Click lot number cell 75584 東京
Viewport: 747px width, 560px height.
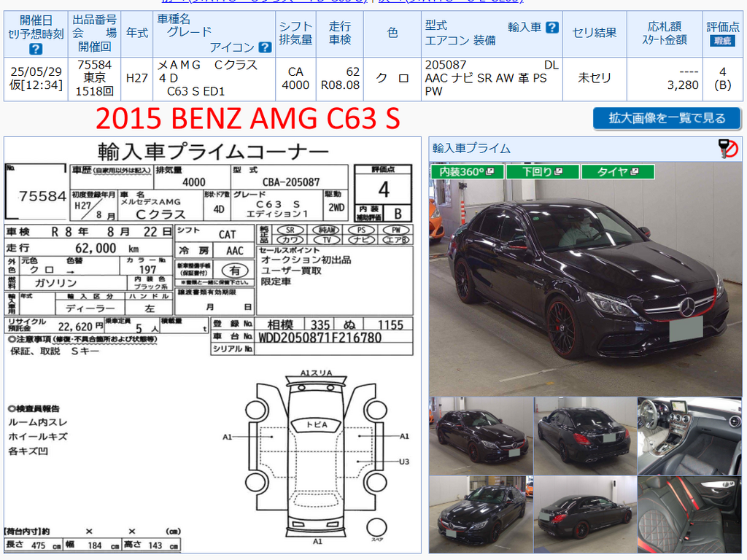click(x=94, y=79)
